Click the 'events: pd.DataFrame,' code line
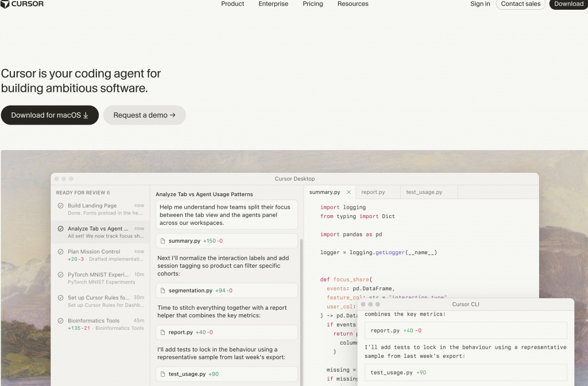Screen dimensions: 588x386 (x=361, y=288)
